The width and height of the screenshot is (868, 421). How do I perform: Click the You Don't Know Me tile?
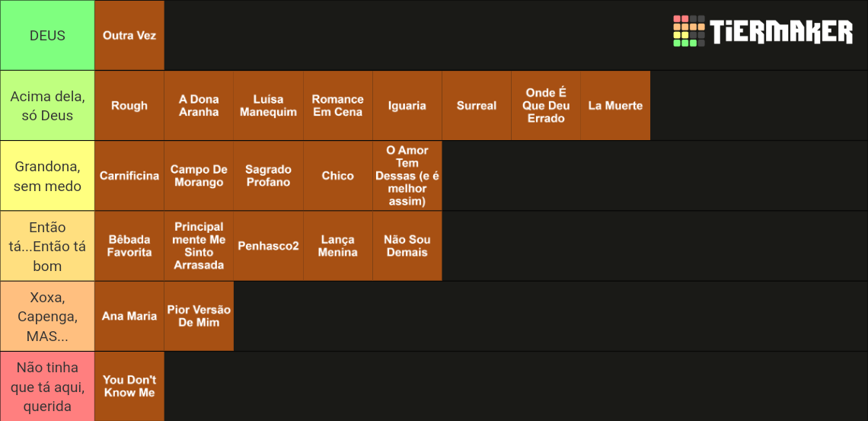pyautogui.click(x=129, y=386)
